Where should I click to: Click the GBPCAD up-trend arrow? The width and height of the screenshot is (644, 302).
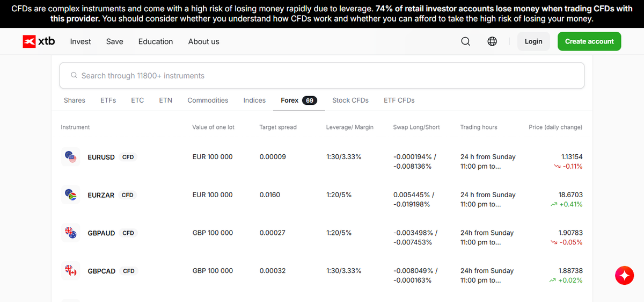tap(553, 281)
